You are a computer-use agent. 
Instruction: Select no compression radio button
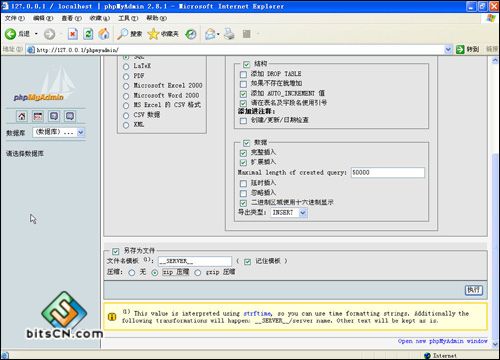pyautogui.click(x=132, y=273)
